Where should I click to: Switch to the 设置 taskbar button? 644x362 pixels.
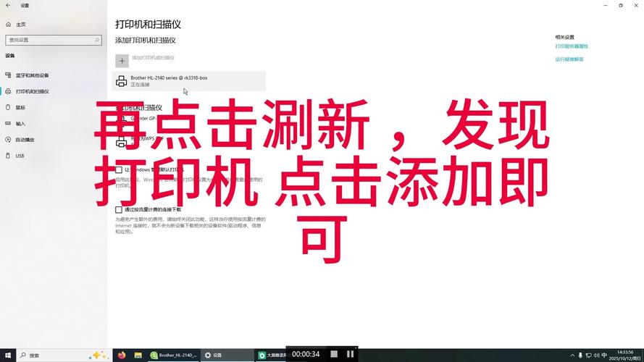click(227, 355)
